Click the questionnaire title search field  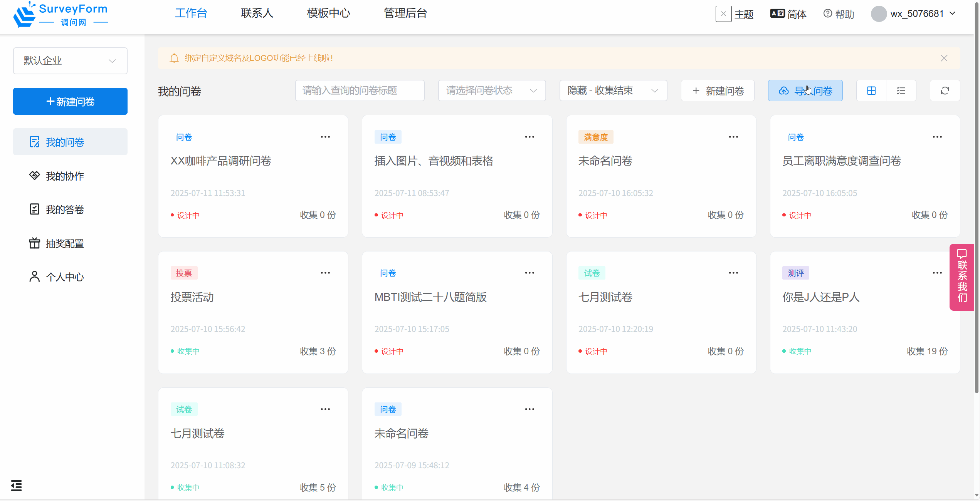pos(359,90)
